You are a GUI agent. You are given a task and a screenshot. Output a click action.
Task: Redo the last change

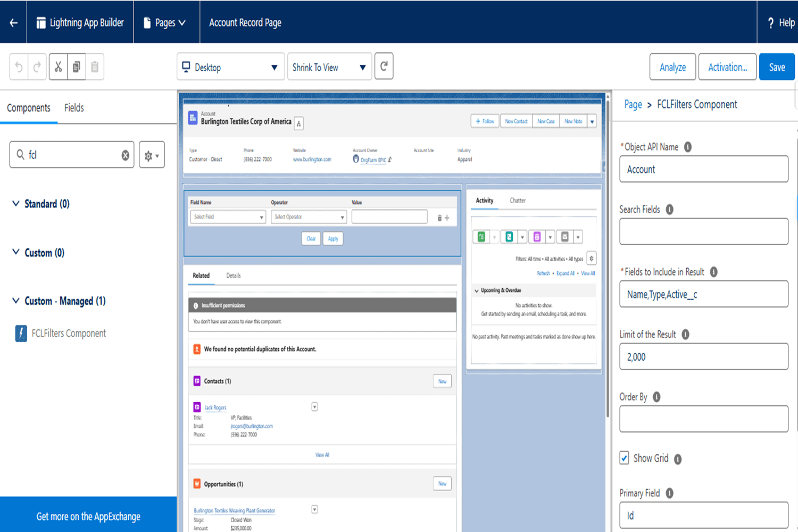tap(37, 67)
